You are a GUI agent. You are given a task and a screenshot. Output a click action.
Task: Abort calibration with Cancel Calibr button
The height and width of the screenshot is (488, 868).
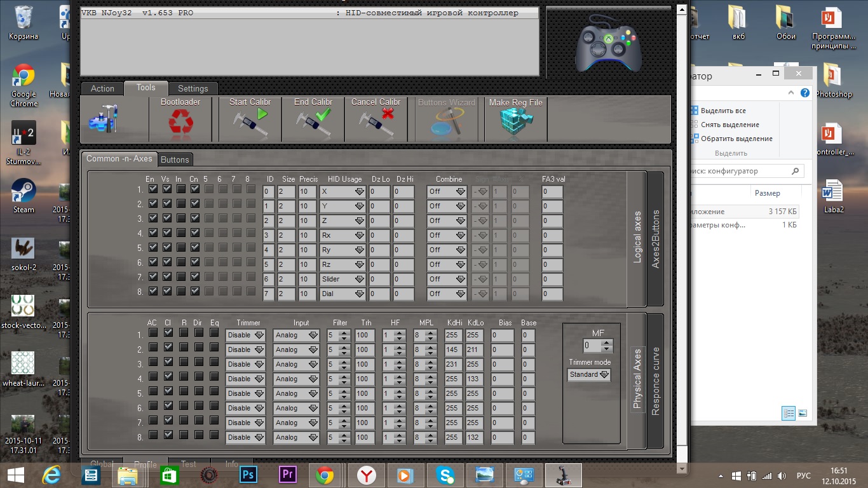coord(376,119)
